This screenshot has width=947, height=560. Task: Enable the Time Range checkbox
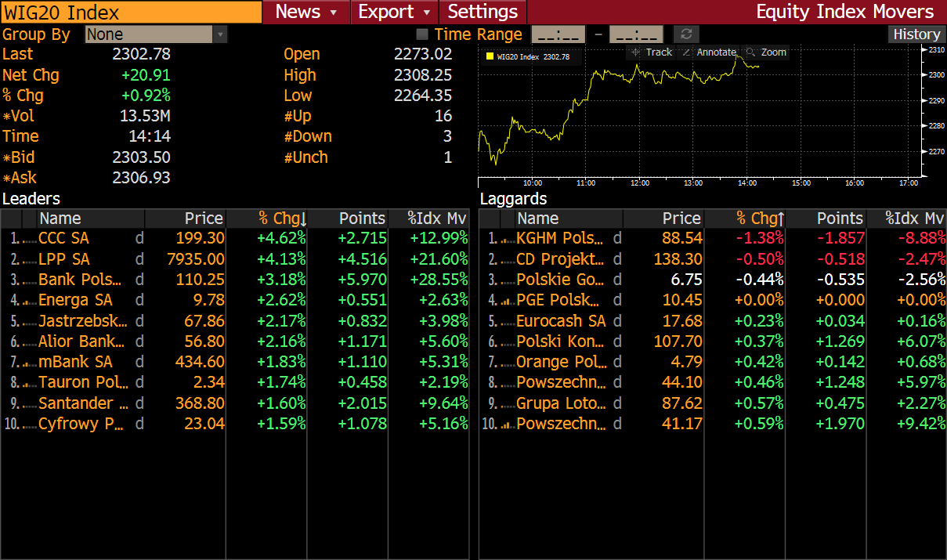coord(423,34)
